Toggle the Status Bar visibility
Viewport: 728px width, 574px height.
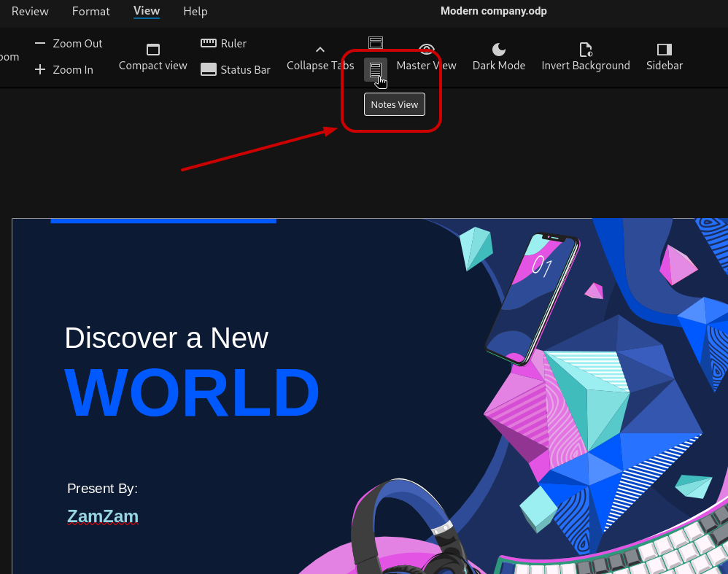point(236,70)
